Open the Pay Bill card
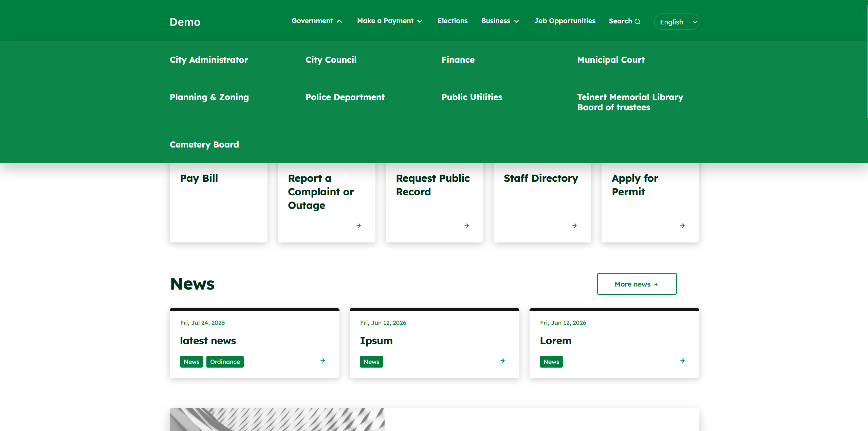The height and width of the screenshot is (431, 868). [x=218, y=202]
